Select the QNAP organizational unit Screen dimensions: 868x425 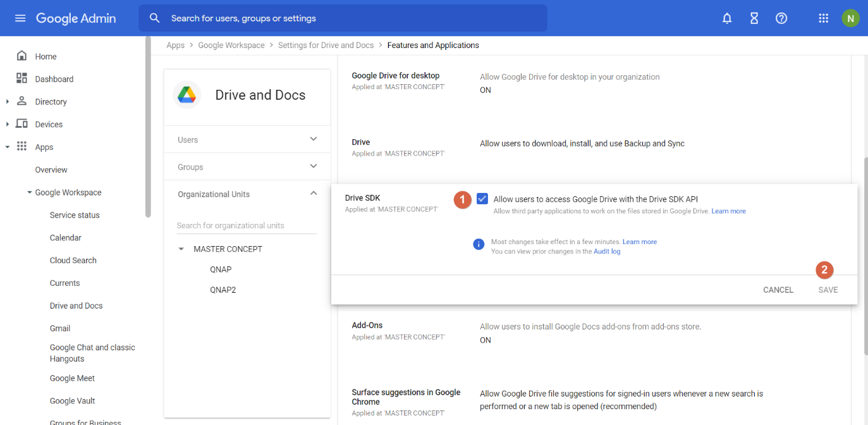coord(221,269)
